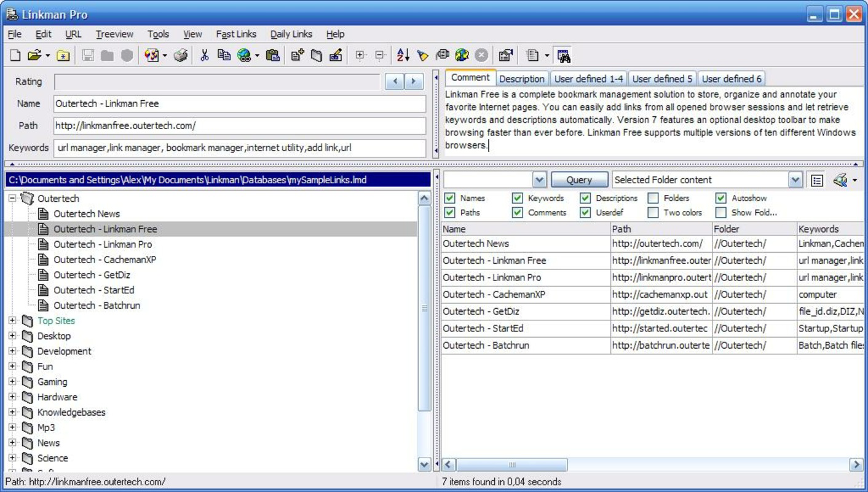Click the grey stop X circle icon
Viewport: 868px width, 492px height.
click(x=481, y=55)
